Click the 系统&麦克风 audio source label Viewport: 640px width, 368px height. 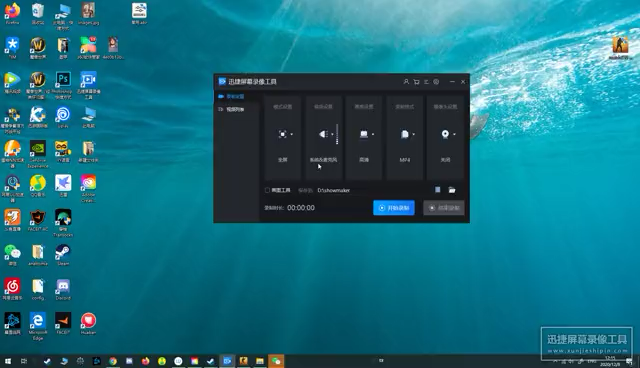323,160
